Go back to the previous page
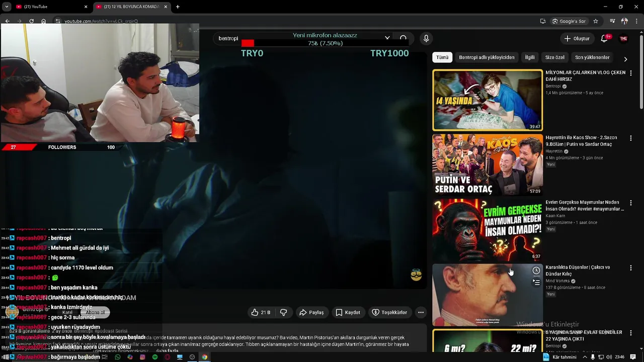644x362 pixels. point(7,21)
